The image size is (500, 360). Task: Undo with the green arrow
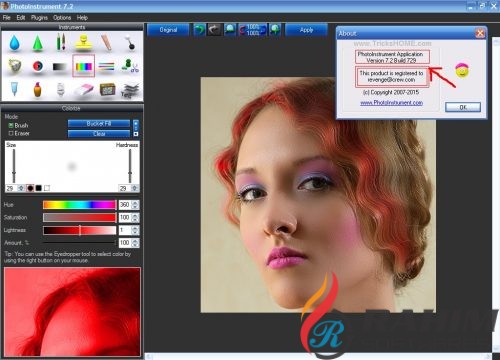[x=199, y=30]
